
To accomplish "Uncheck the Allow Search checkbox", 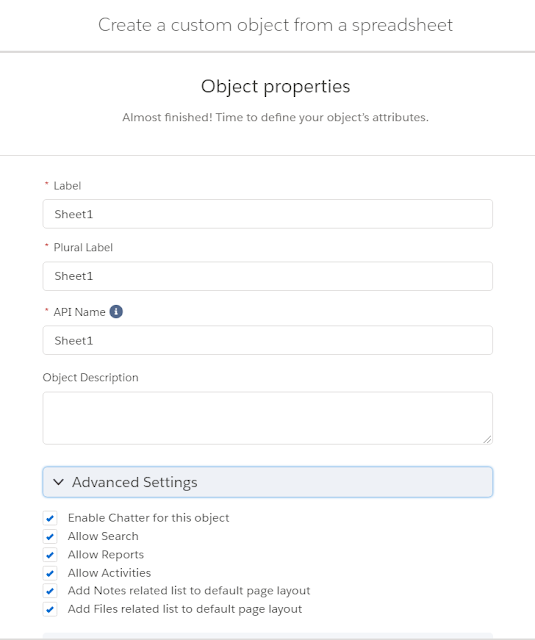I will (x=50, y=536).
